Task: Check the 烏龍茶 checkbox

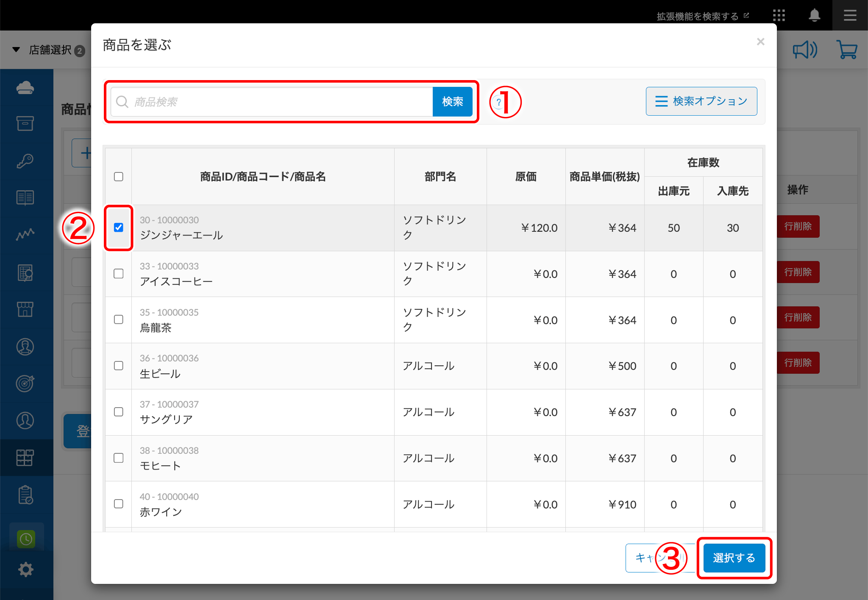Action: 119,319
